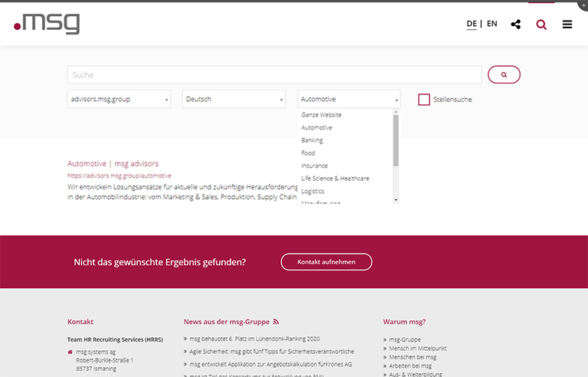Open Arbeiten bei msg link

[x=410, y=366]
